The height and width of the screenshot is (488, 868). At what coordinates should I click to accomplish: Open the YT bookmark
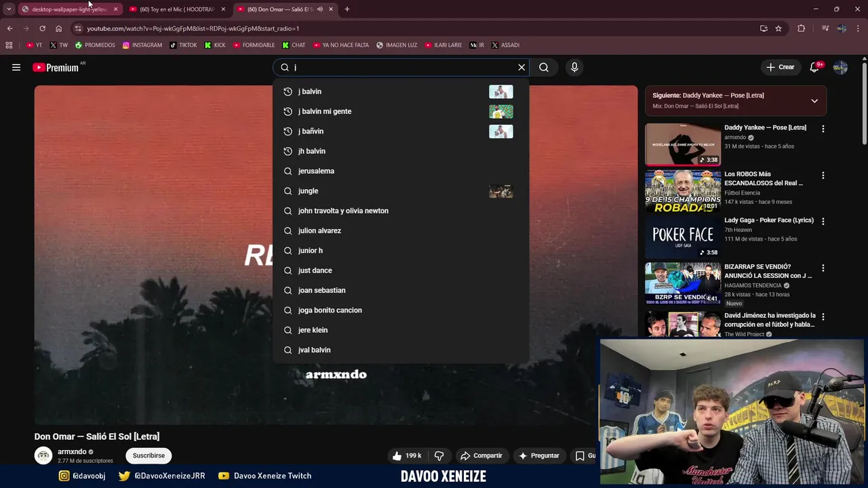(34, 45)
